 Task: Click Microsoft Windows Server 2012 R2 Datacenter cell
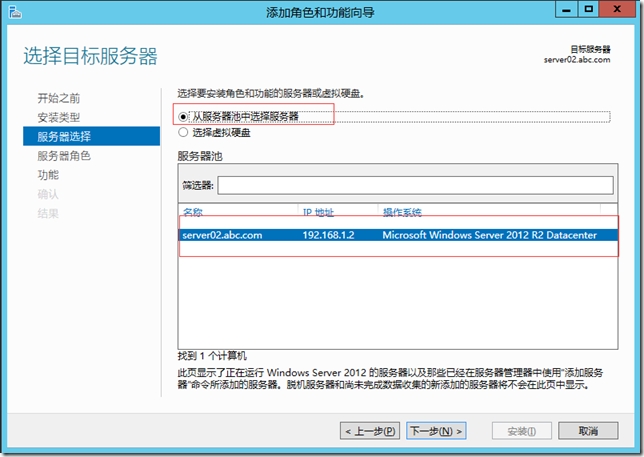(490, 235)
